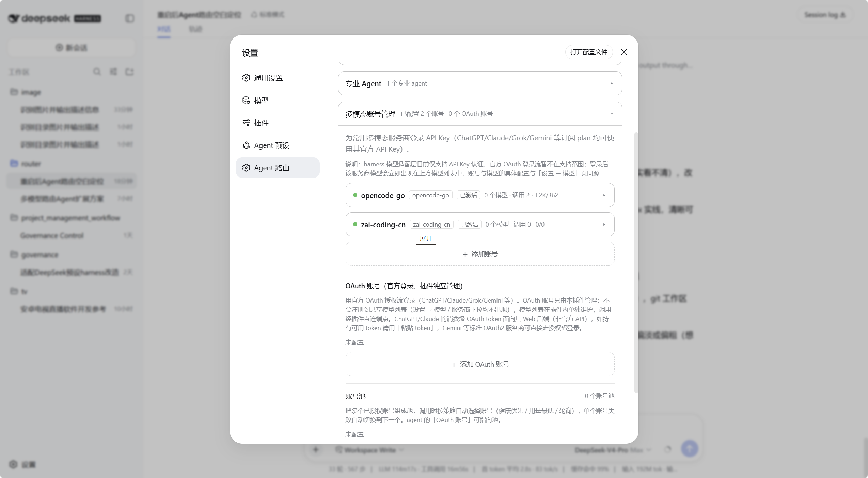Click the zai-coding-cn provider tag

pyautogui.click(x=431, y=225)
